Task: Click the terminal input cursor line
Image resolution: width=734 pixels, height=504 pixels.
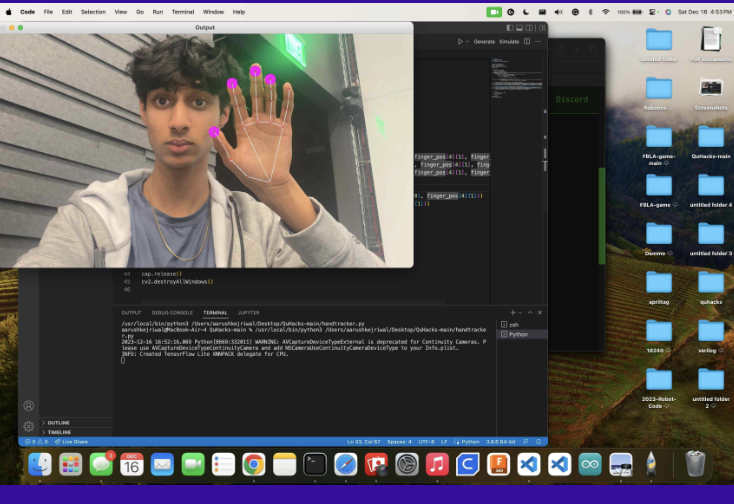Action: [123, 360]
